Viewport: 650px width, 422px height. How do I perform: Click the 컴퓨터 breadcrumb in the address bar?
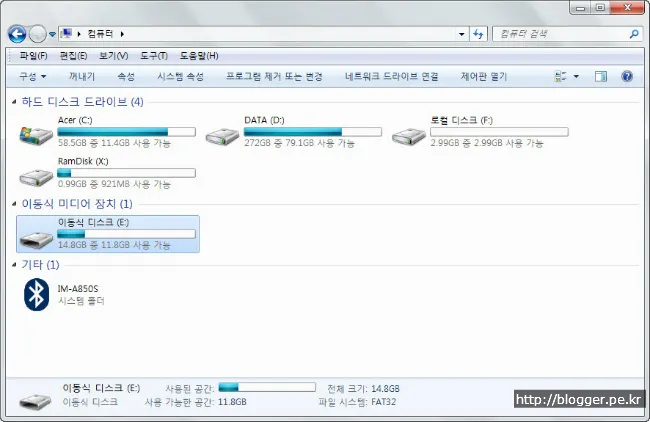click(100, 34)
